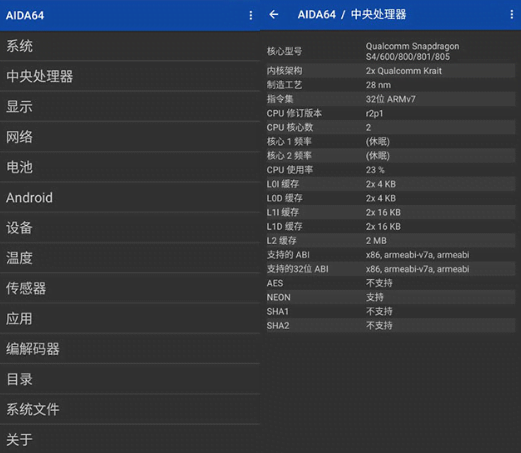Select the L1I 缓存 row
521x453 pixels.
click(390, 212)
